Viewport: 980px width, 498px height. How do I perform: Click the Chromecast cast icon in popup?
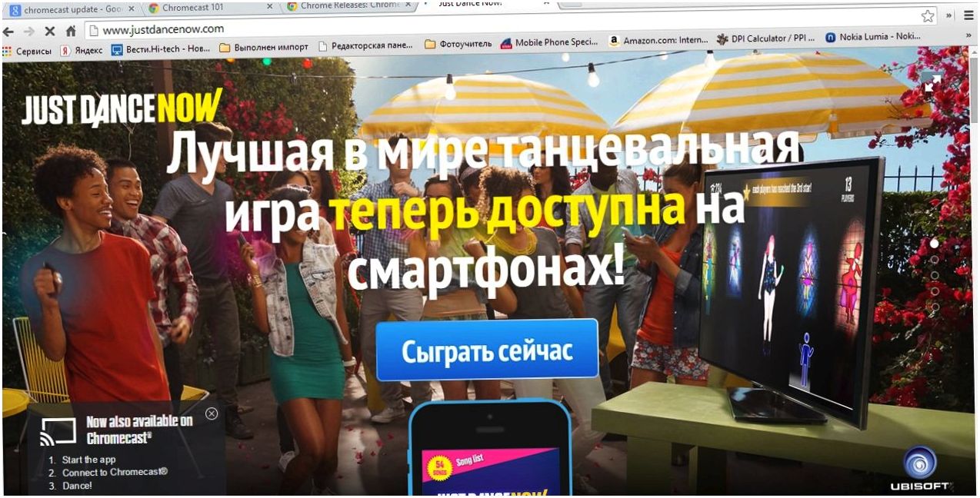(x=58, y=432)
